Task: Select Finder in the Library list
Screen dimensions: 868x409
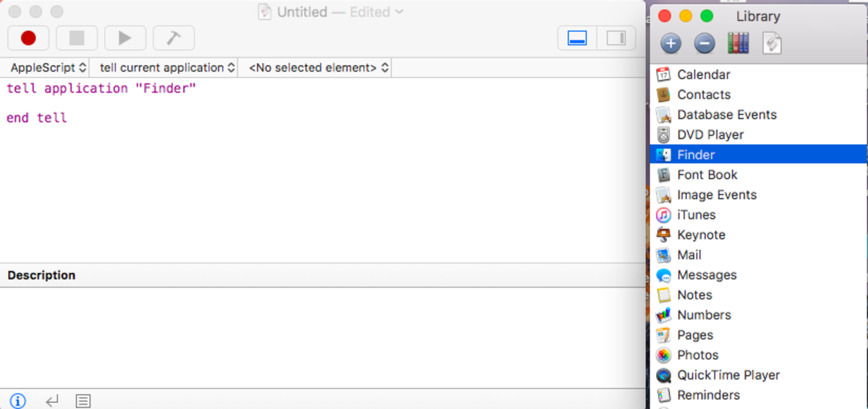Action: pos(696,154)
